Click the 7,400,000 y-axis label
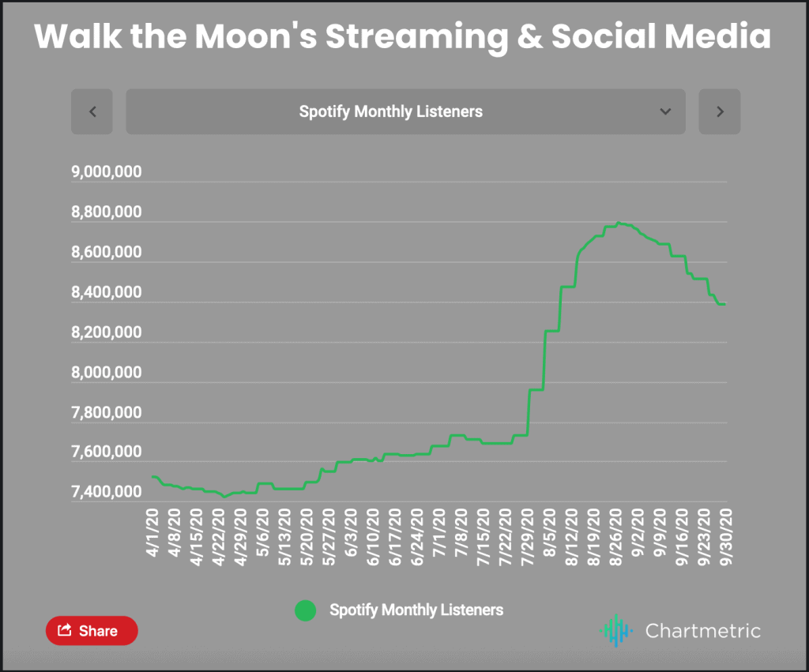This screenshot has width=809, height=672. (x=107, y=491)
